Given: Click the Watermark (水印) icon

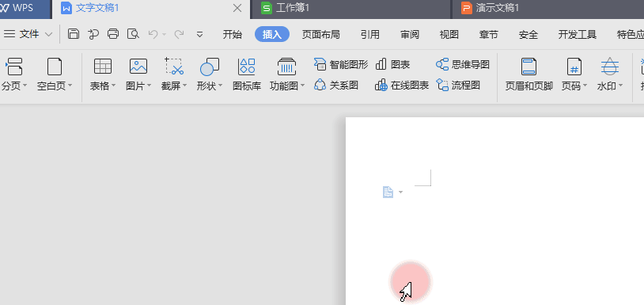Looking at the screenshot, I should 610,67.
